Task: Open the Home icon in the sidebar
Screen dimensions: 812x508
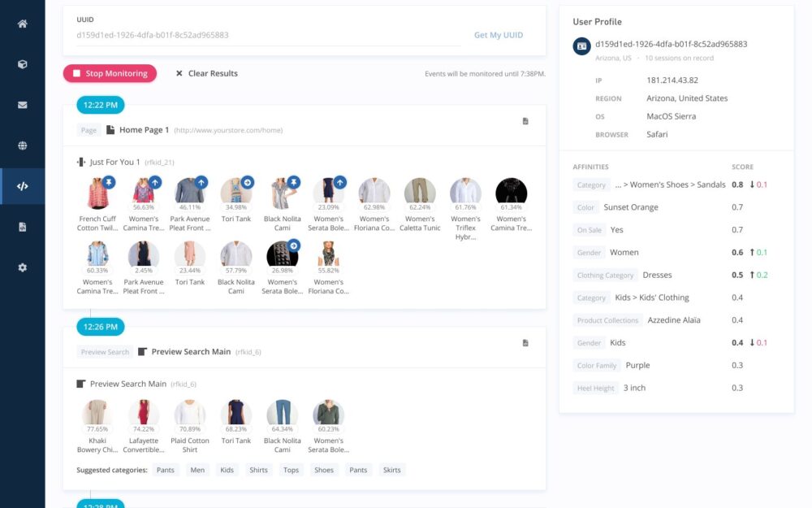Action: [22, 24]
